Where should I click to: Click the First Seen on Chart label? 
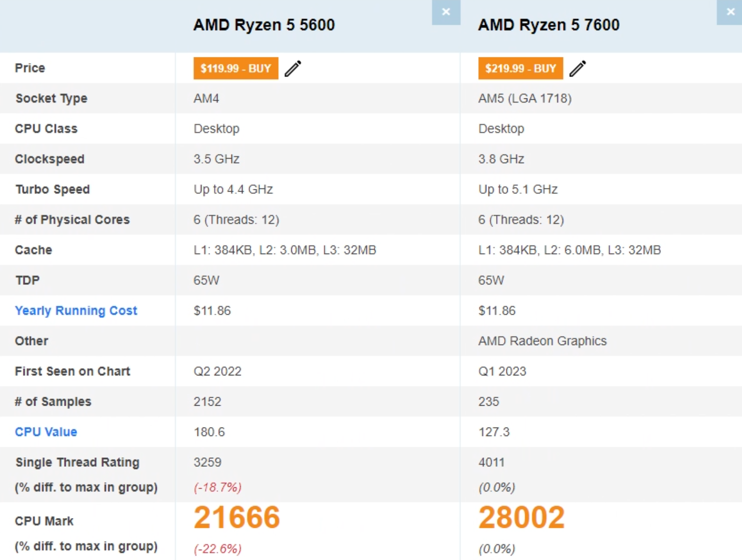tap(72, 371)
